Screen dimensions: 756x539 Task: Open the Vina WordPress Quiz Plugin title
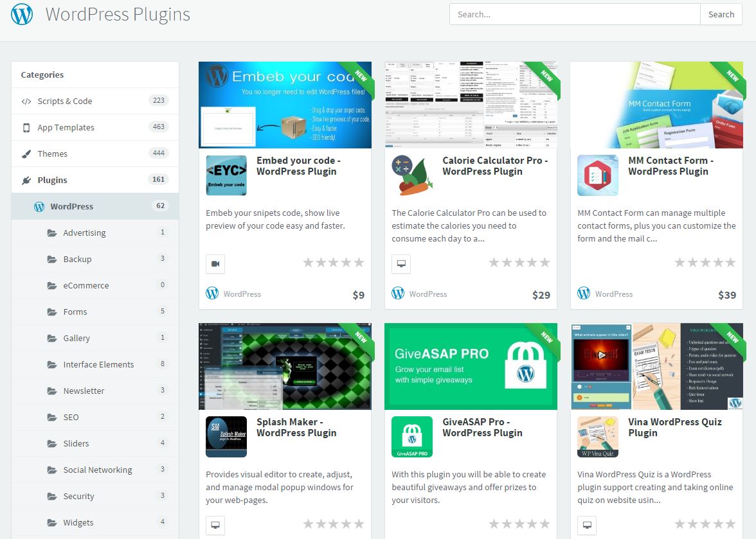[x=675, y=427]
